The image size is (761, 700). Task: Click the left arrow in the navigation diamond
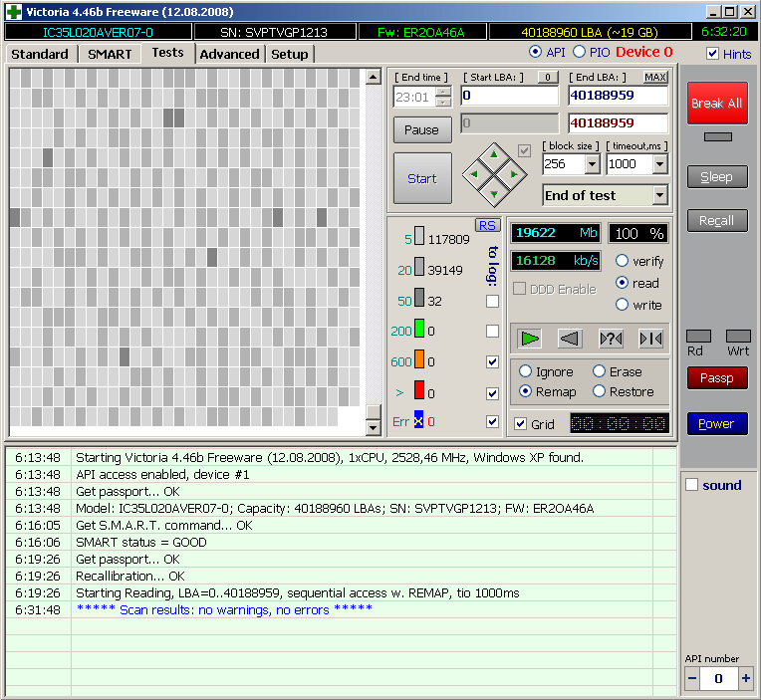pyautogui.click(x=474, y=174)
